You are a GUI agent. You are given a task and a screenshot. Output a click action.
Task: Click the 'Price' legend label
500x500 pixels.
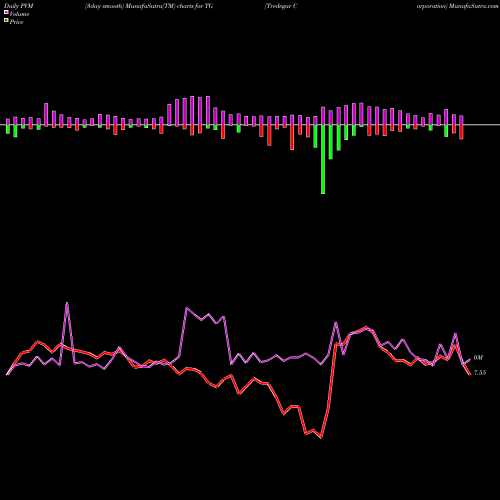16,22
